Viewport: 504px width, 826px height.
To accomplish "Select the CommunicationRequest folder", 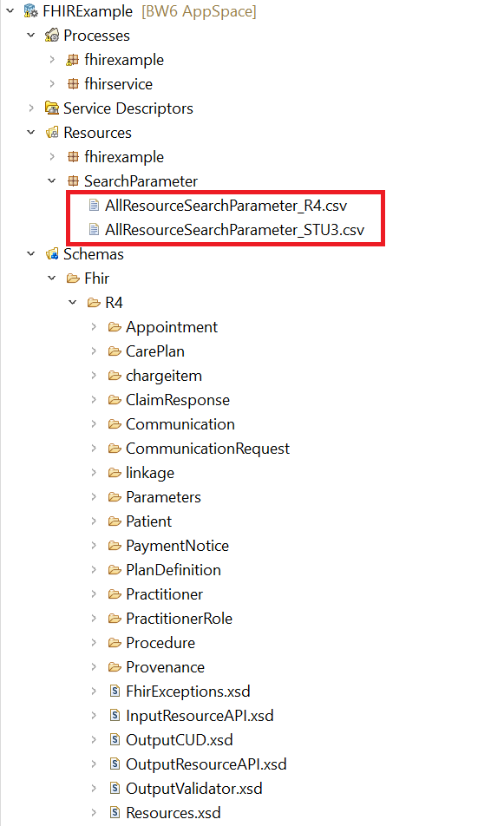I will point(207,449).
